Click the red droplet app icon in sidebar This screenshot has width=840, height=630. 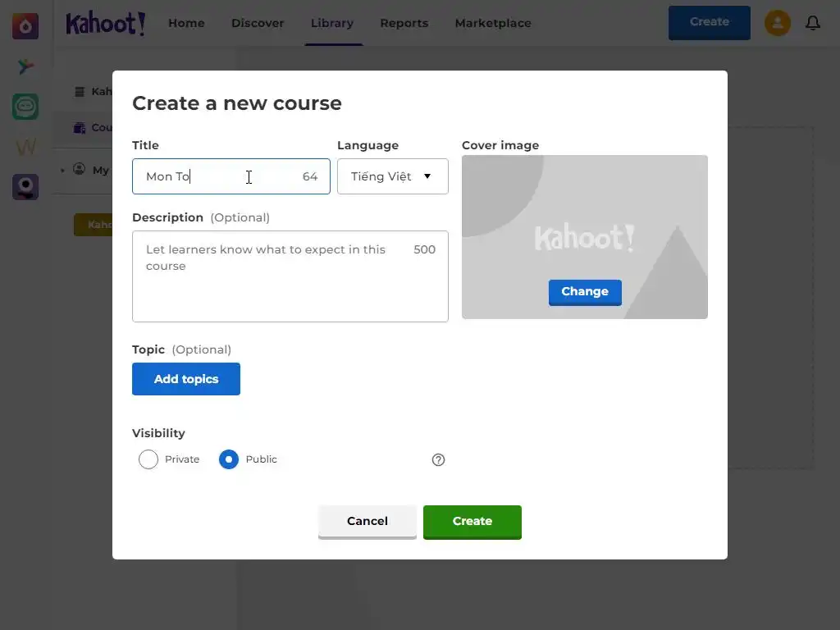[x=25, y=26]
